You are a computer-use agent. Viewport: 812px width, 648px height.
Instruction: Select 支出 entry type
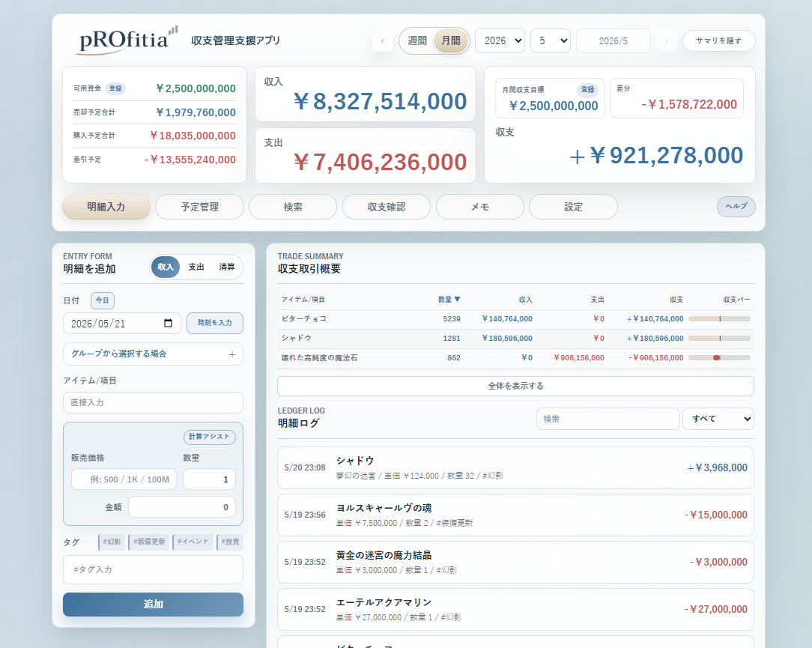pyautogui.click(x=196, y=267)
